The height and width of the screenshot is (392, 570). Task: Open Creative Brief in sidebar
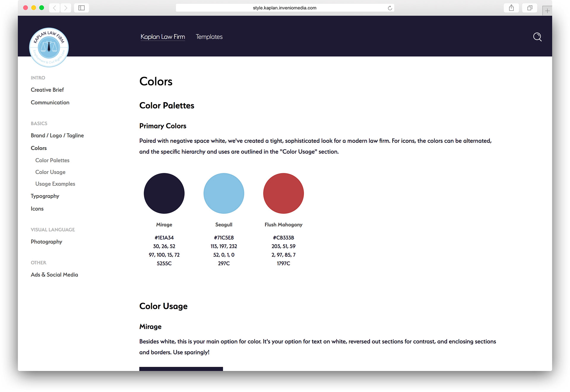click(47, 90)
